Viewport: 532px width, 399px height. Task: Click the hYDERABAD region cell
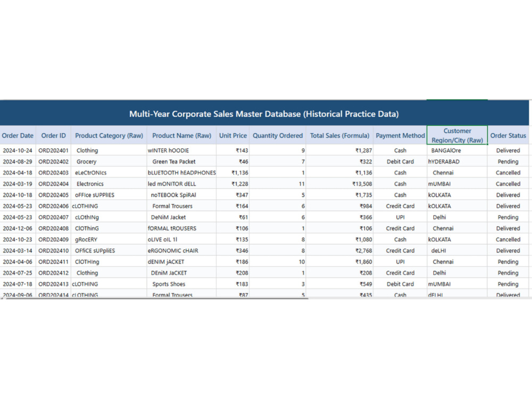click(x=457, y=162)
